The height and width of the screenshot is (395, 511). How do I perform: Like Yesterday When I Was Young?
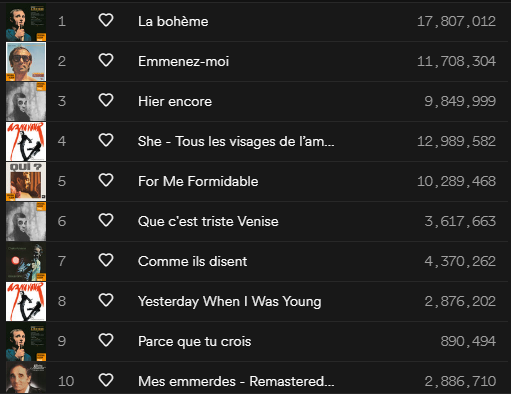(106, 300)
